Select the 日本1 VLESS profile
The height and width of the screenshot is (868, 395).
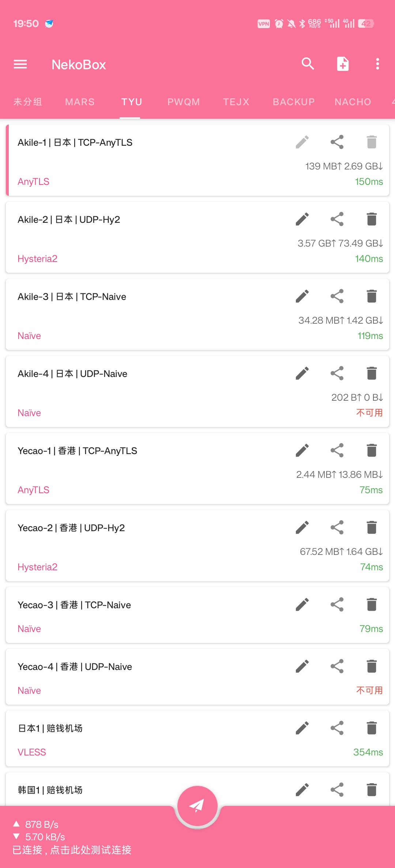(x=197, y=739)
